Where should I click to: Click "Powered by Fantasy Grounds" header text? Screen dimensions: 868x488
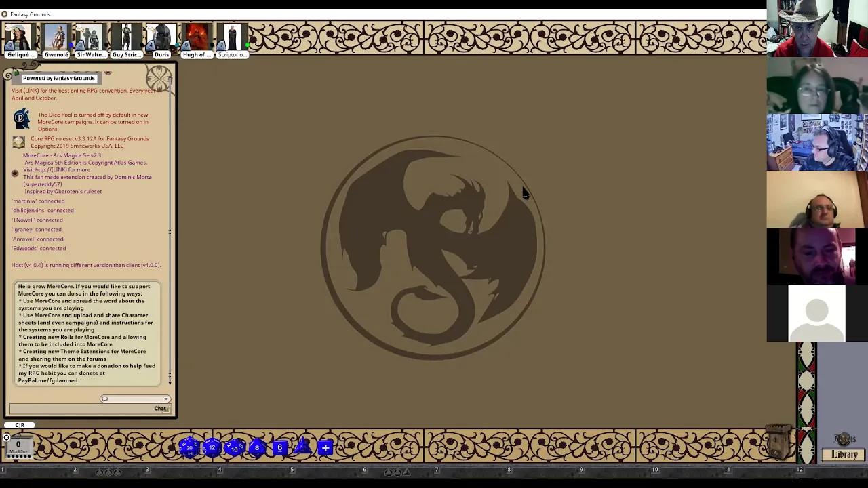coord(58,78)
